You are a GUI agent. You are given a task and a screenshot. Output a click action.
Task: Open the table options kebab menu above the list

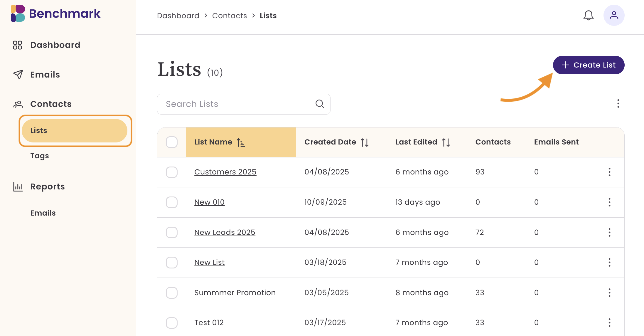click(x=618, y=103)
